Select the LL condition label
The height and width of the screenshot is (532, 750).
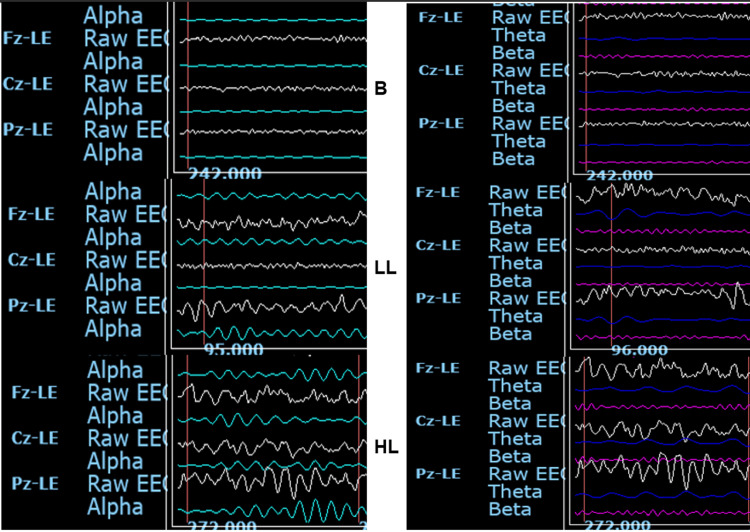click(x=386, y=268)
